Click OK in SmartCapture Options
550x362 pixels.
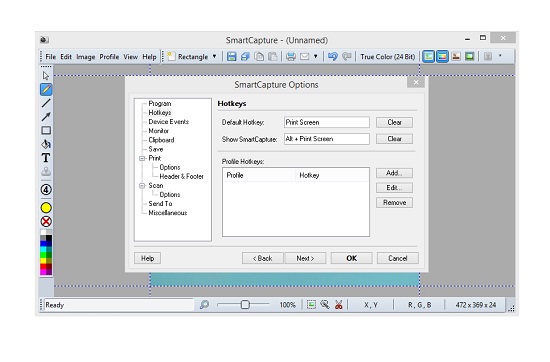coord(351,258)
